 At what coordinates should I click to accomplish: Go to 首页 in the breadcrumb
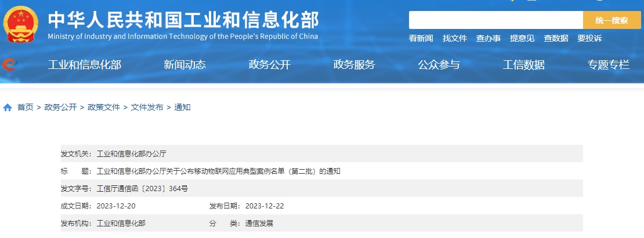coord(25,108)
